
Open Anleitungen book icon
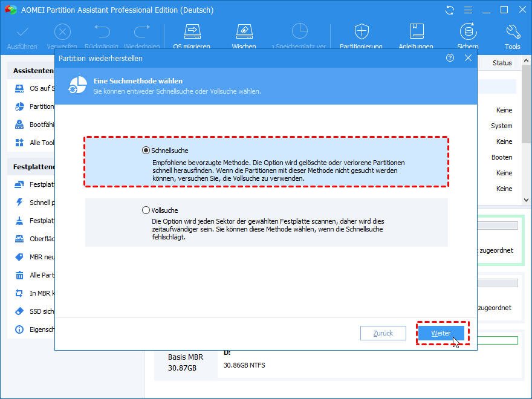417,36
